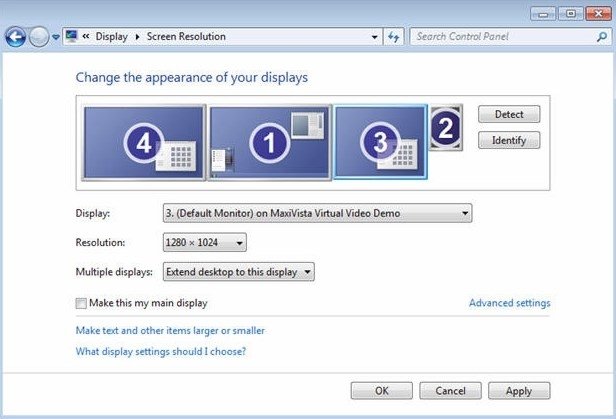This screenshot has width=616, height=419.
Task: Click the OK button
Action: 381,391
